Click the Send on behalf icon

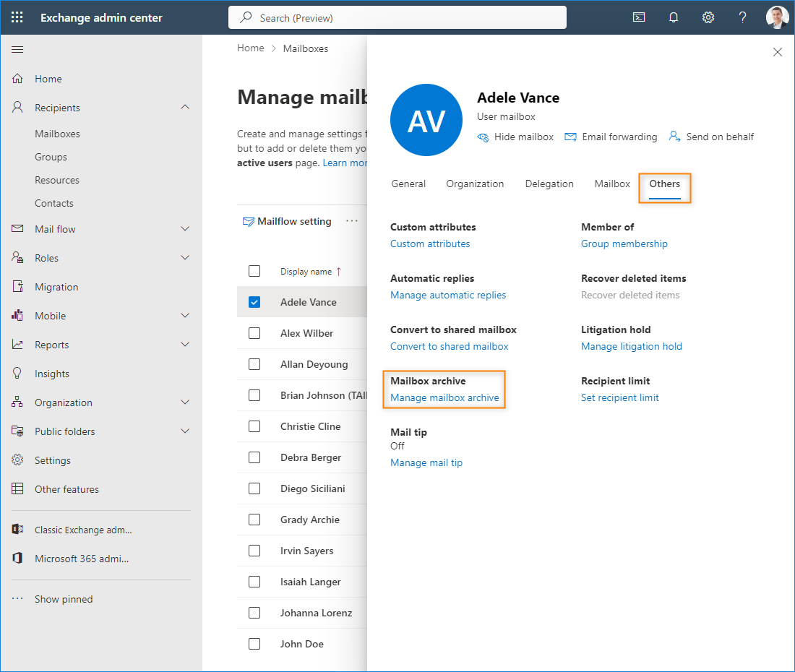click(674, 137)
